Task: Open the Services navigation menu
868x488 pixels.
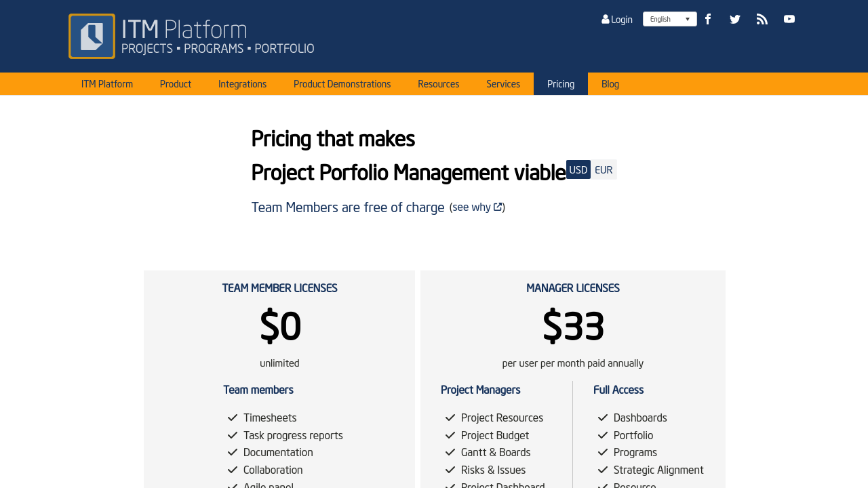Action: [x=503, y=84]
